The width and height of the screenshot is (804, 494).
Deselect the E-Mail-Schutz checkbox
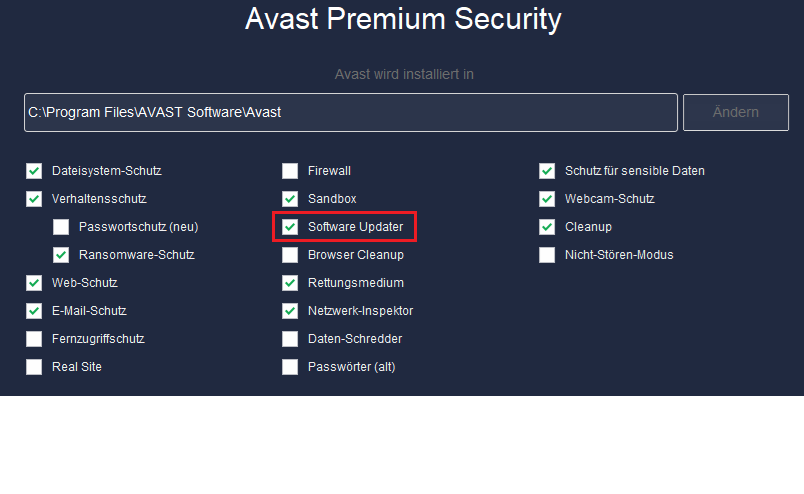(35, 311)
